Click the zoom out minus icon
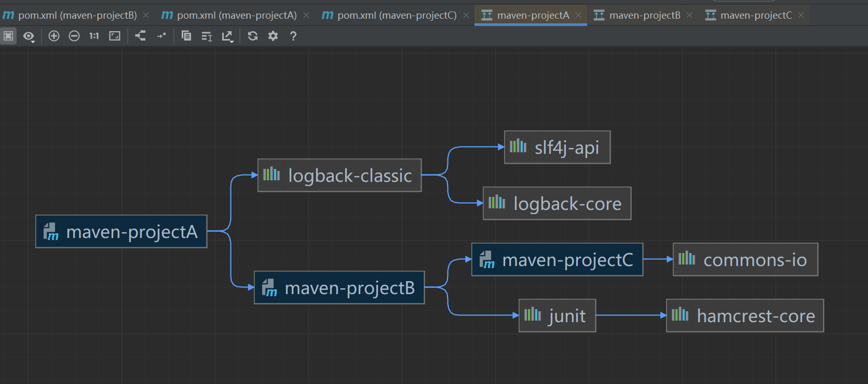The width and height of the screenshot is (868, 384). click(74, 36)
